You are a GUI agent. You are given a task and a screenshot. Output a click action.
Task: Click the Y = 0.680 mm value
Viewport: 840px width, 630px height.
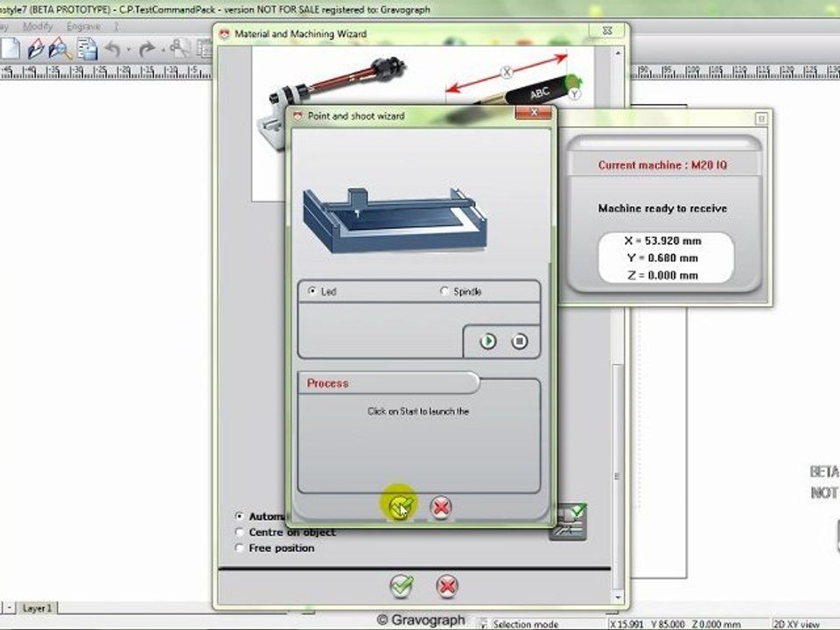662,258
